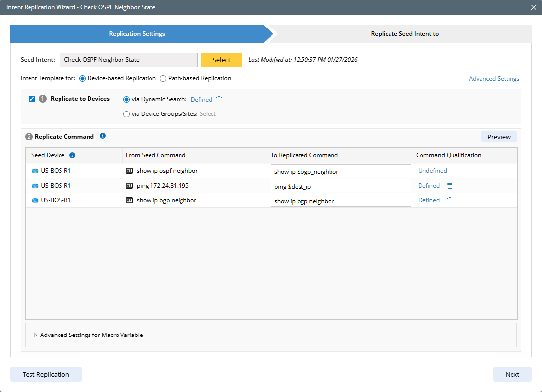542x392 pixels.
Task: Click info icon beside Seed Device header
Action: pyautogui.click(x=72, y=155)
